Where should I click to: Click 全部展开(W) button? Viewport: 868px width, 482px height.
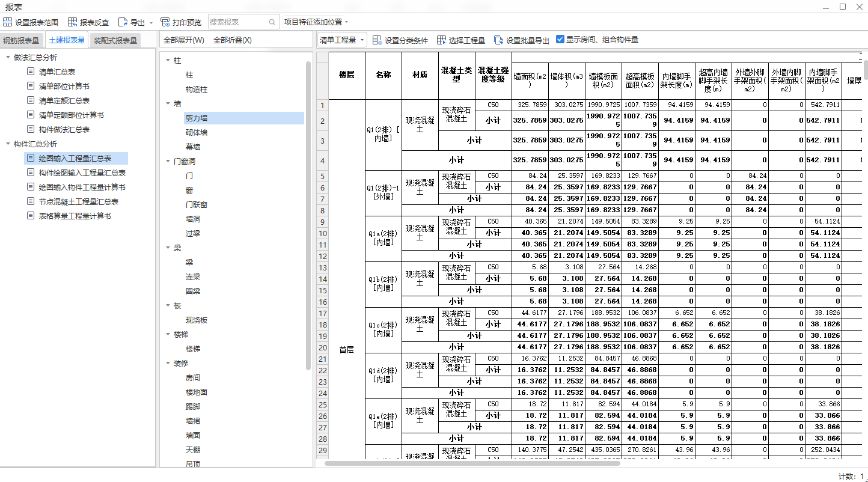tap(184, 40)
